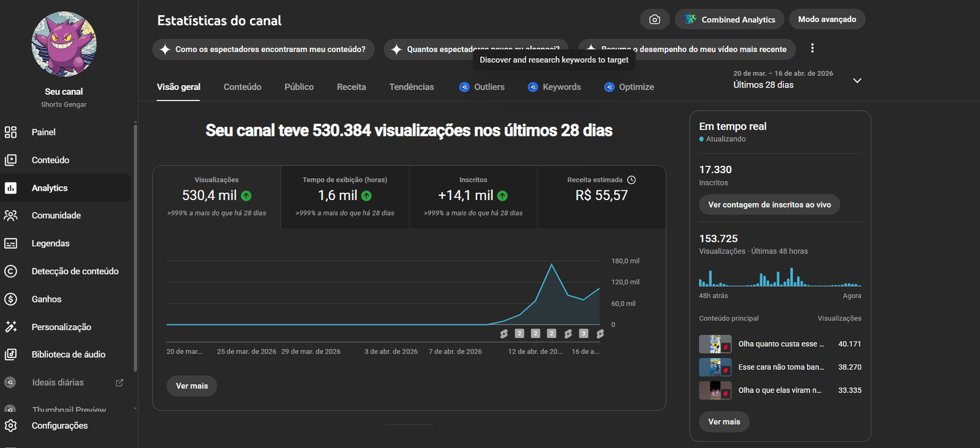Open the three-dot more options menu
Viewport: 980px width, 448px height.
812,48
